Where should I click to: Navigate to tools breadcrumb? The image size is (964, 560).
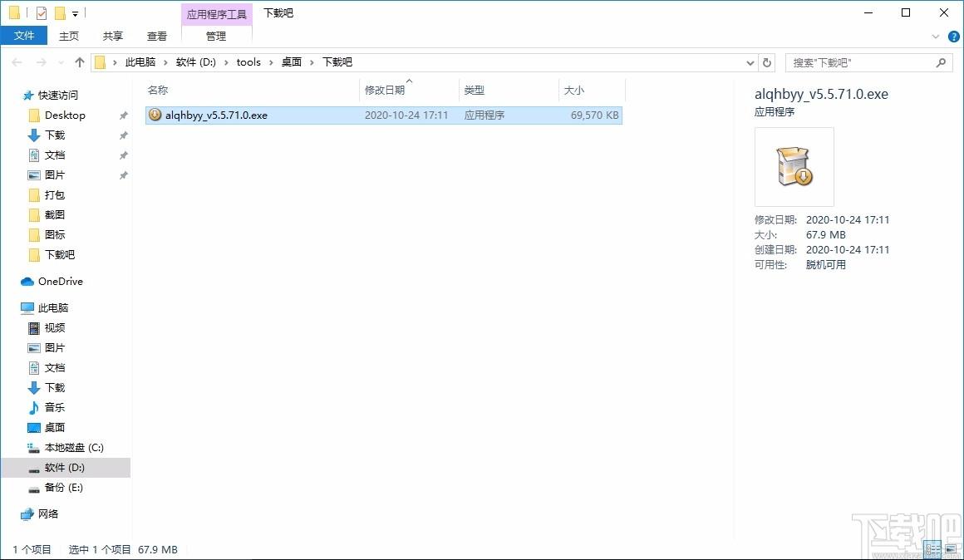(248, 62)
